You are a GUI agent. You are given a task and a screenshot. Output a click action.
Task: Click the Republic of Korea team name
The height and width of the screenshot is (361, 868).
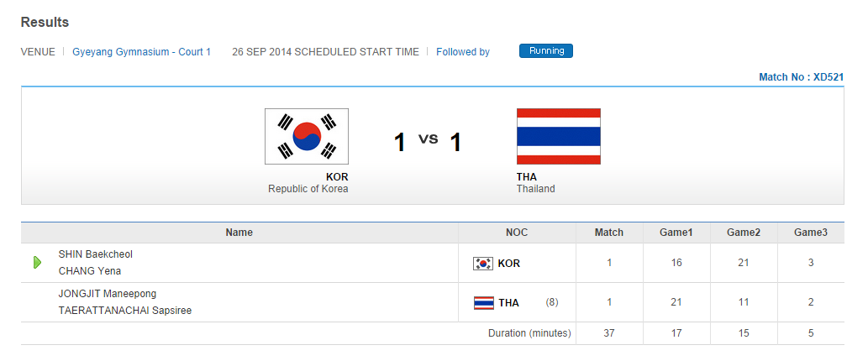(x=308, y=189)
